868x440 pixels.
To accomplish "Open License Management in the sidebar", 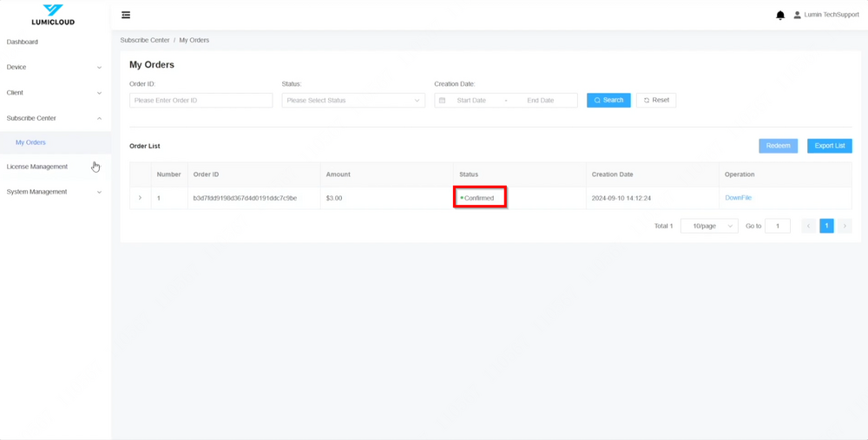I will (x=37, y=167).
